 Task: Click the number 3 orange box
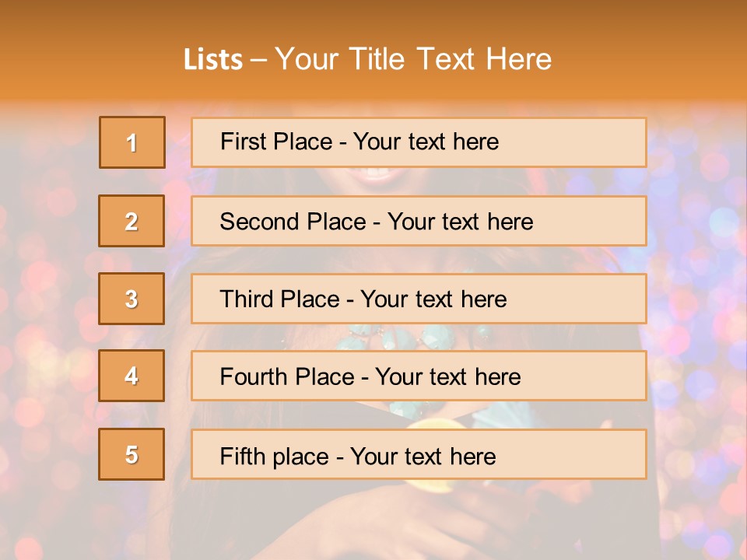click(132, 299)
